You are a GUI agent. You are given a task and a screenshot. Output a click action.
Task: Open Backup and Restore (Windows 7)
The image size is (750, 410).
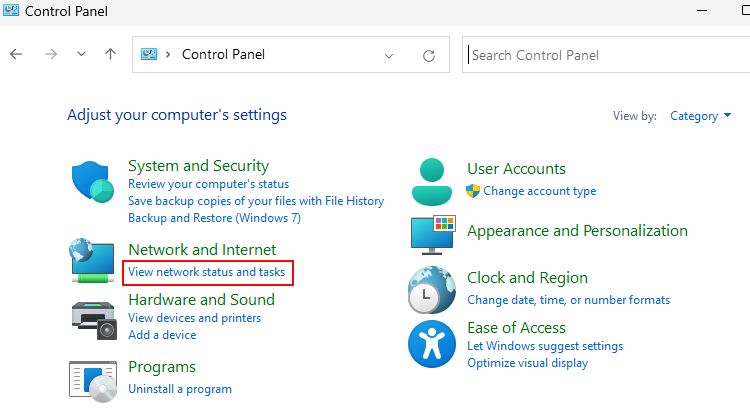(214, 218)
